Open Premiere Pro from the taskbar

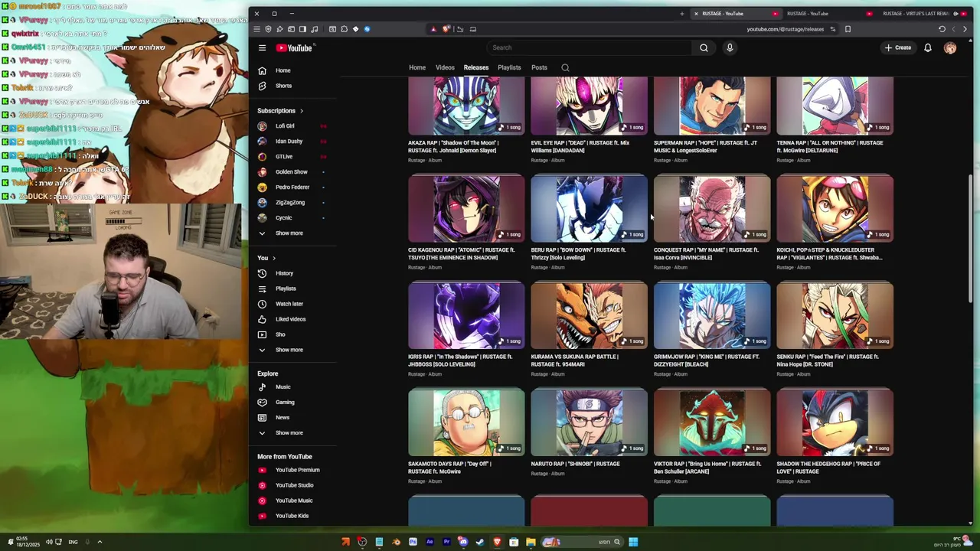[446, 542]
